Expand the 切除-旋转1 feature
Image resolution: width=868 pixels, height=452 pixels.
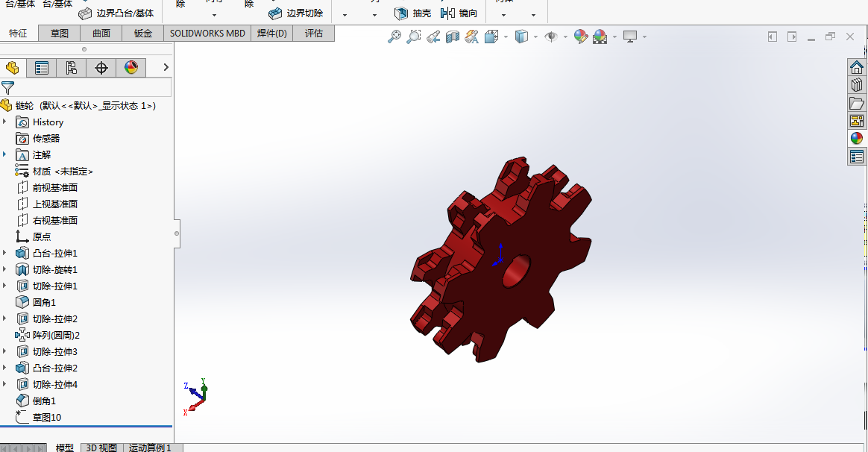coord(5,269)
